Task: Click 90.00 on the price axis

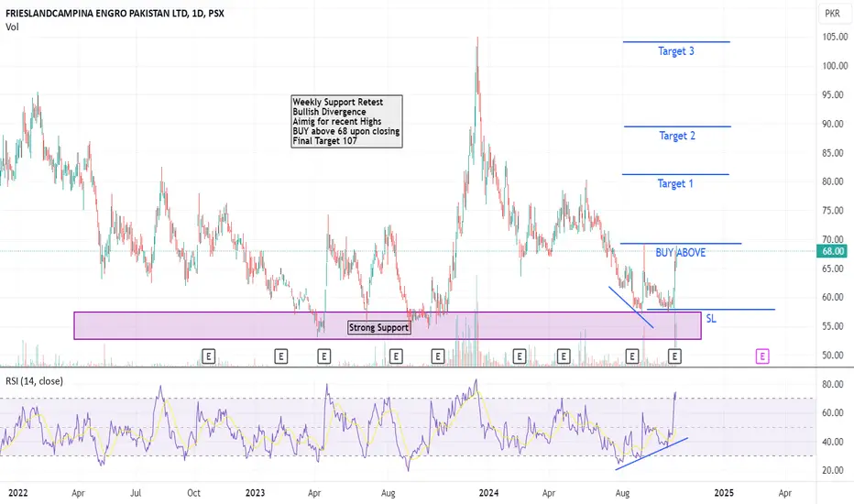Action: point(835,124)
